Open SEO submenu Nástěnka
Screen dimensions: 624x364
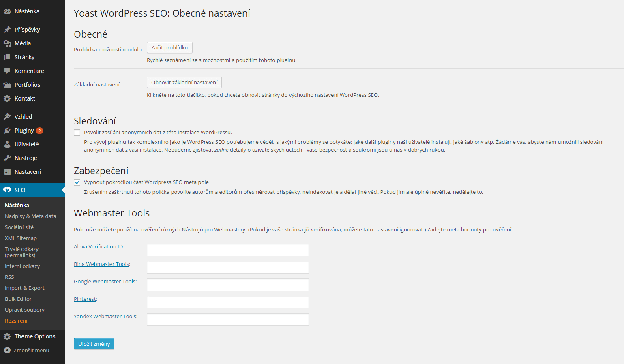pyautogui.click(x=17, y=206)
